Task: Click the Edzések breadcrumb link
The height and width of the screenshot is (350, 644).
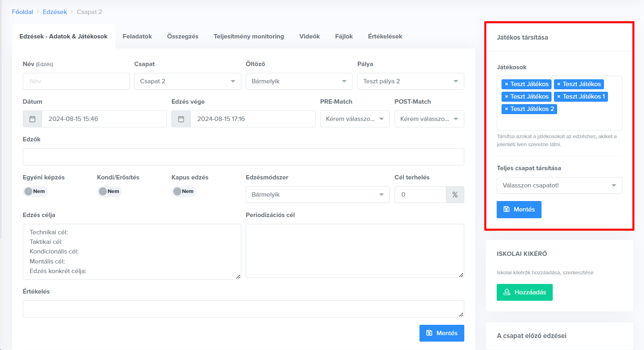Action: coord(55,12)
